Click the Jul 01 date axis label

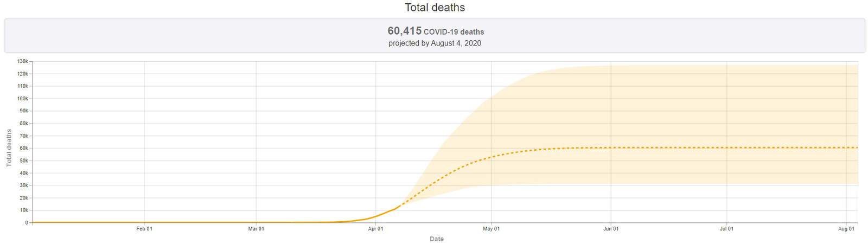tap(726, 229)
